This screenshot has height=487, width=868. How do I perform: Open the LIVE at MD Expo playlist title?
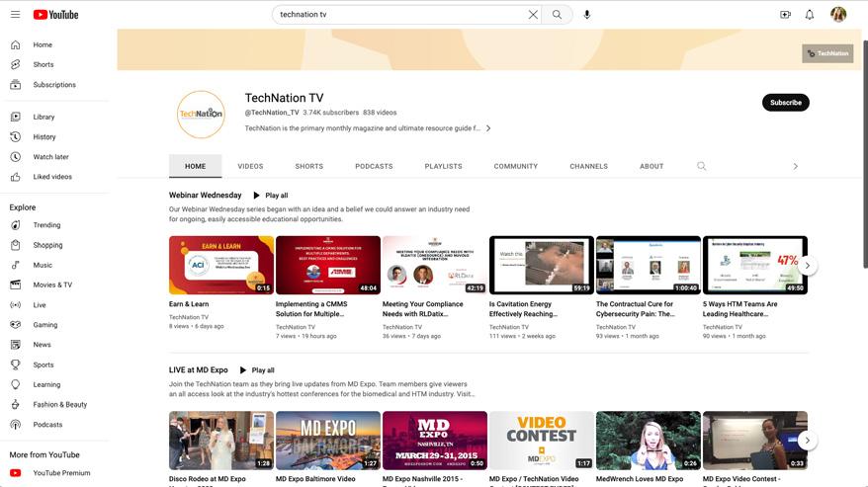(x=198, y=370)
